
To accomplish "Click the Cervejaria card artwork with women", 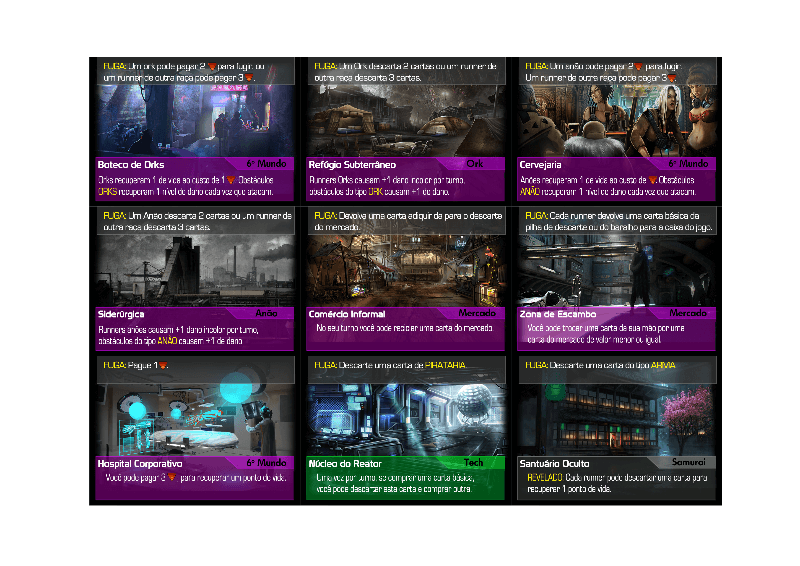I will click(617, 121).
